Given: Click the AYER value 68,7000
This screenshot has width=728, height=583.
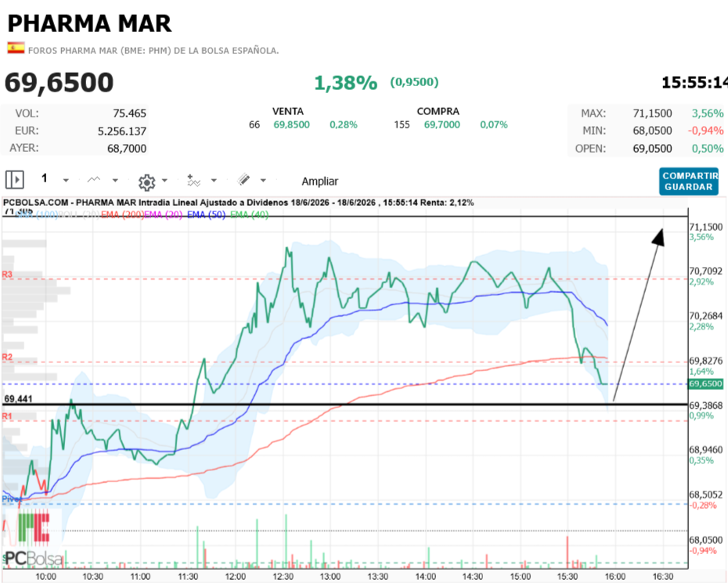Looking at the screenshot, I should (x=127, y=149).
